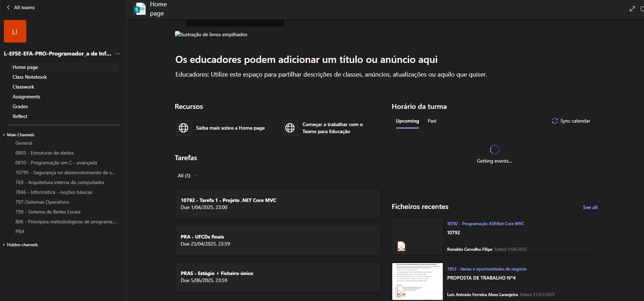The image size is (644, 301).
Task: Expand the tab to full screen
Action: (x=632, y=9)
